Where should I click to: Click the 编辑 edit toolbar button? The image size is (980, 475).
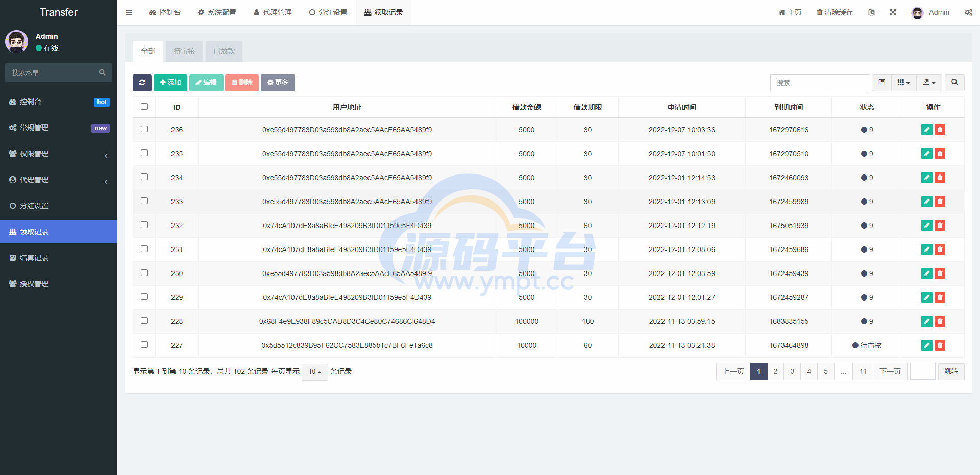(x=206, y=83)
